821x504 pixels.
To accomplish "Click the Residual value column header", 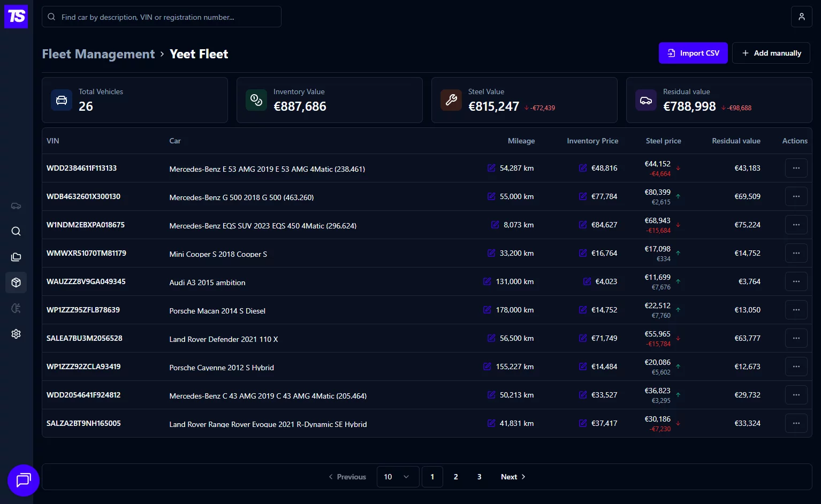I will click(x=736, y=141).
